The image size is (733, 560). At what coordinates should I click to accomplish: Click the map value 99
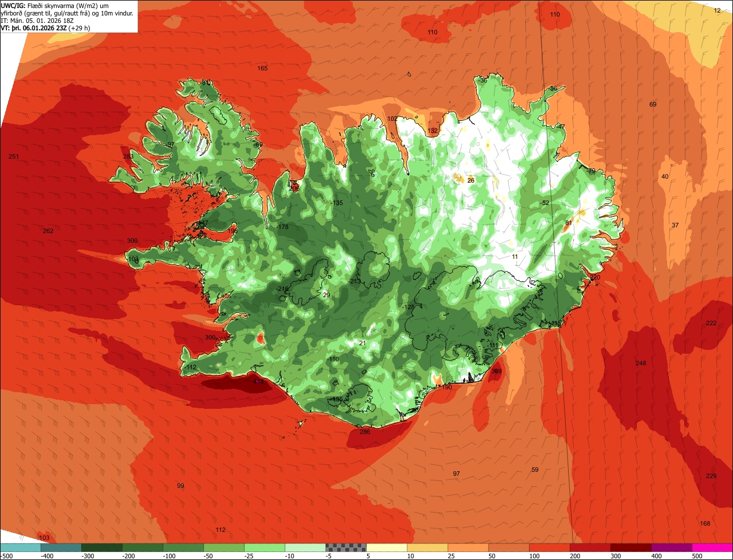[x=180, y=486]
